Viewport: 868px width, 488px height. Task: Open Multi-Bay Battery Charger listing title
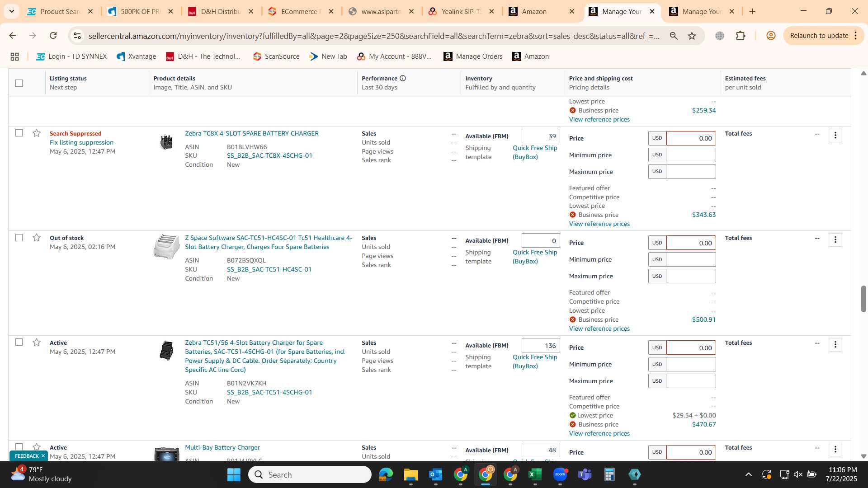(222, 447)
